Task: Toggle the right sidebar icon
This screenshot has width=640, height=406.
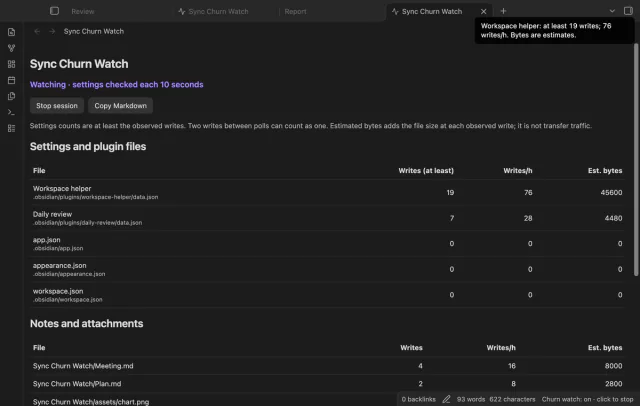Action: click(x=628, y=11)
